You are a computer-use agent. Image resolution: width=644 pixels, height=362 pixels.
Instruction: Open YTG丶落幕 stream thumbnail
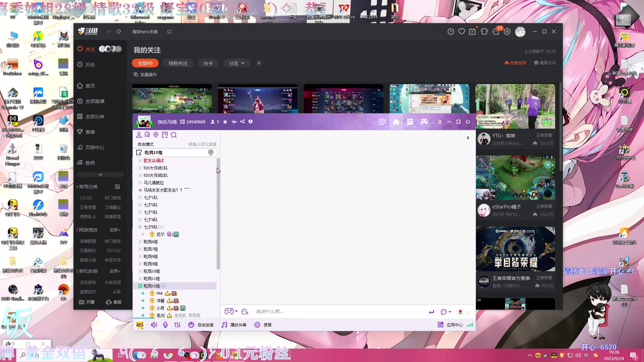coord(515,106)
